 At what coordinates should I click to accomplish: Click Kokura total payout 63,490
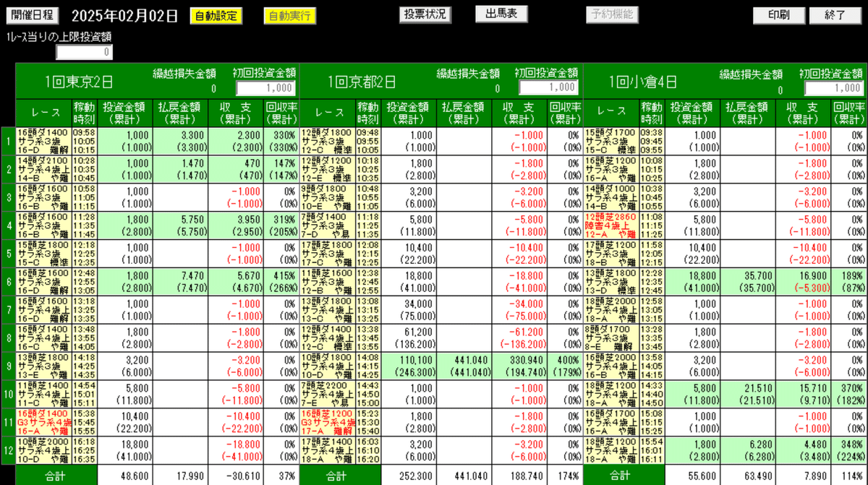[x=748, y=476]
